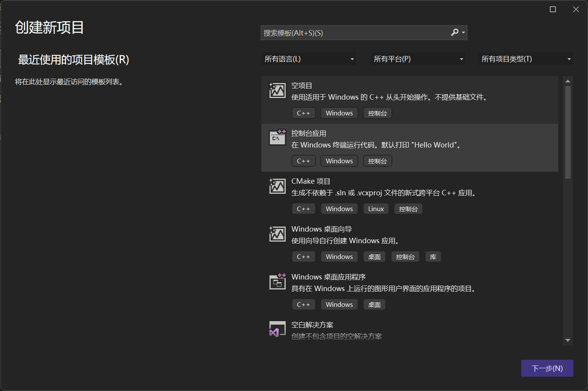Click the C++ tag under Windows 桌面向导
588x391 pixels.
tap(303, 257)
